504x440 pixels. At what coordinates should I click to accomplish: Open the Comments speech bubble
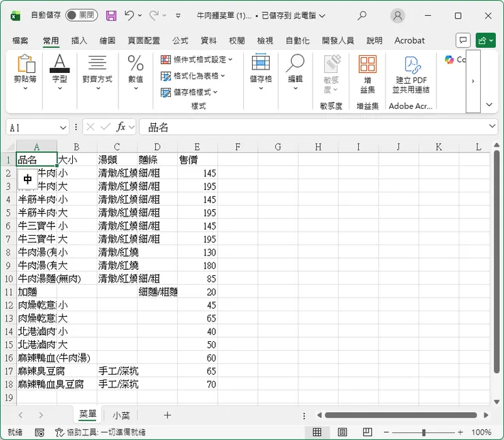tap(463, 40)
